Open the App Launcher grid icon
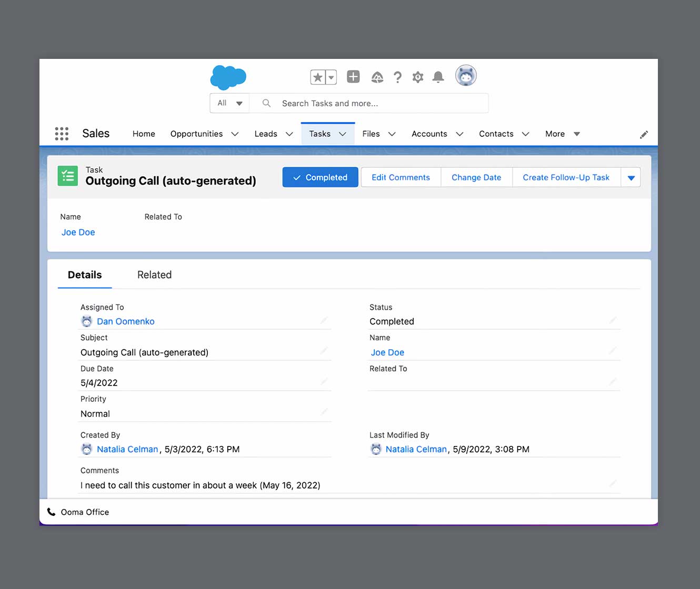Image resolution: width=700 pixels, height=589 pixels. pyautogui.click(x=62, y=134)
